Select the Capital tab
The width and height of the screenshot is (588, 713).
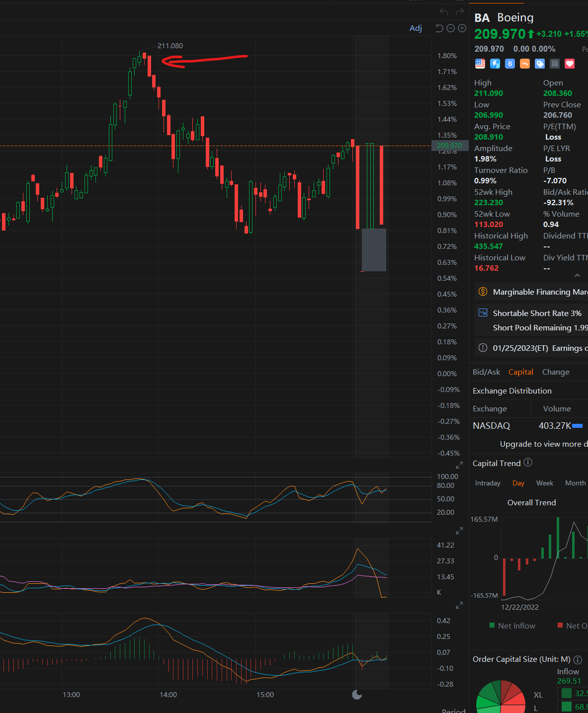click(x=520, y=372)
